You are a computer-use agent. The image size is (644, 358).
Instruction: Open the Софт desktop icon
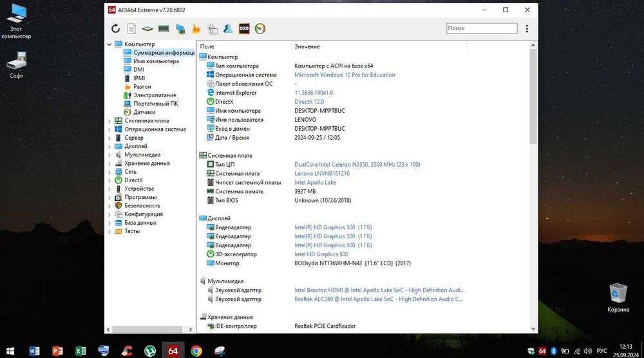point(17,64)
